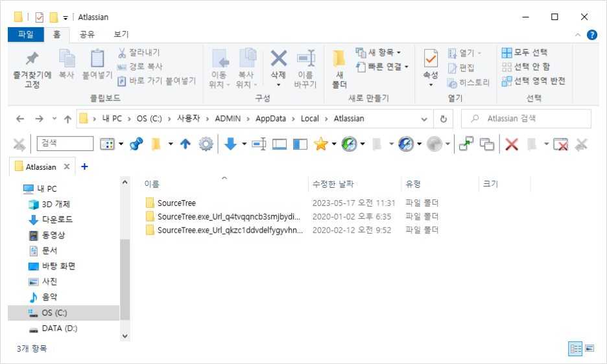Image resolution: width=607 pixels, height=364 pixels.
Task: Sort by the 수정한 날짜 column header
Action: tap(355, 184)
